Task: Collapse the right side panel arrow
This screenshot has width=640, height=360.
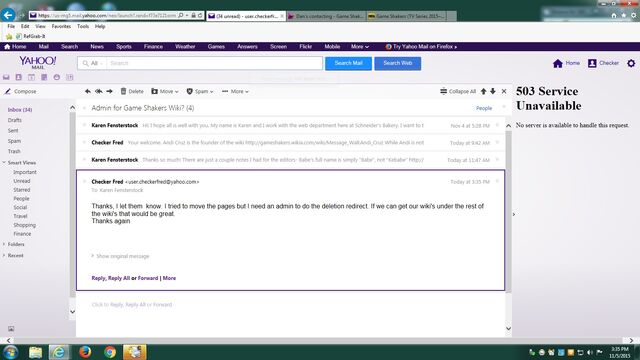Action: tap(514, 214)
